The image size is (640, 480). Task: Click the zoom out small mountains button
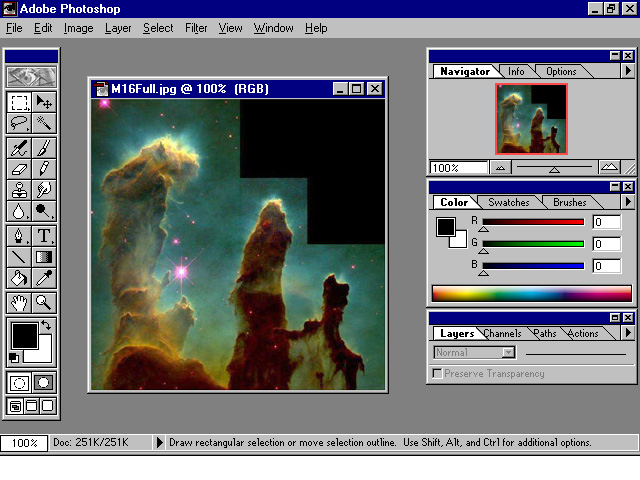(501, 167)
